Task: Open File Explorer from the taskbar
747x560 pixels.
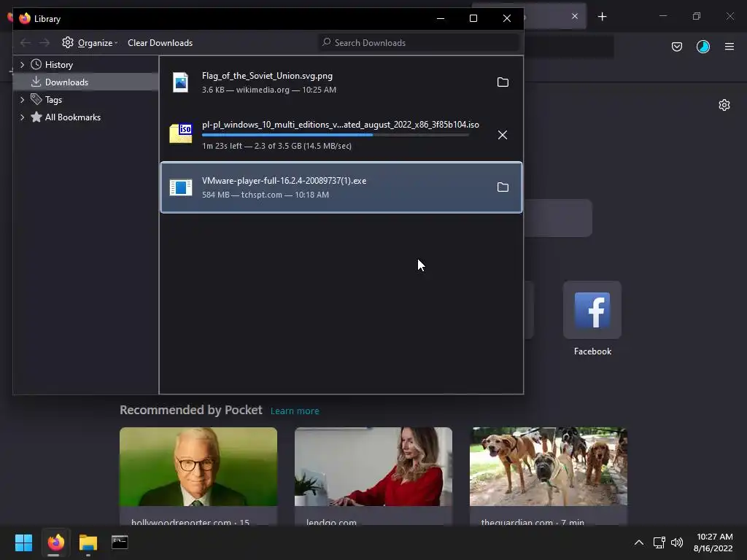Action: [x=88, y=542]
